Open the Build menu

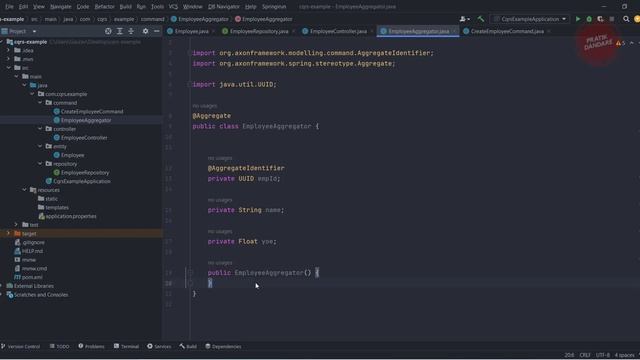click(125, 7)
